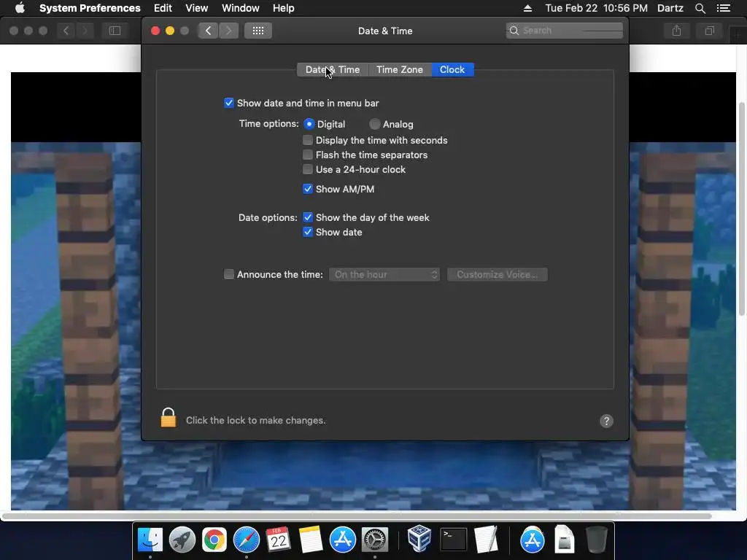The image size is (747, 560).
Task: Launch Launchpad rocket icon in Dock
Action: click(x=182, y=540)
